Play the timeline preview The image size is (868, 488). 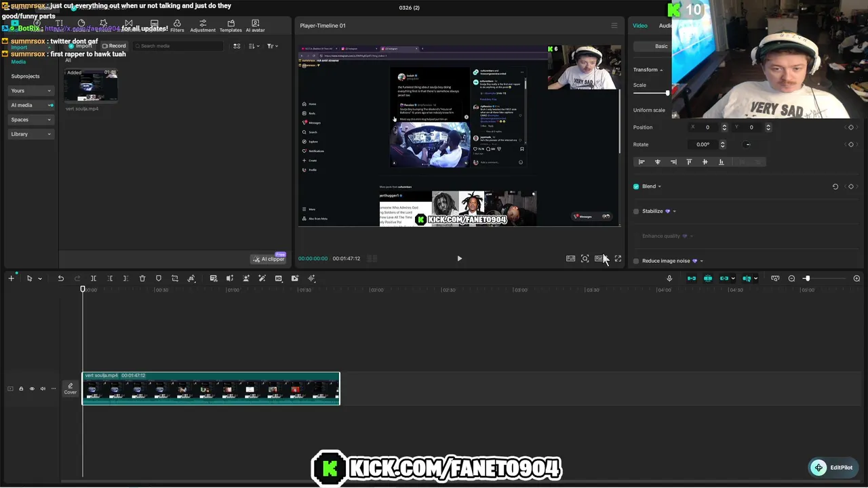459,258
